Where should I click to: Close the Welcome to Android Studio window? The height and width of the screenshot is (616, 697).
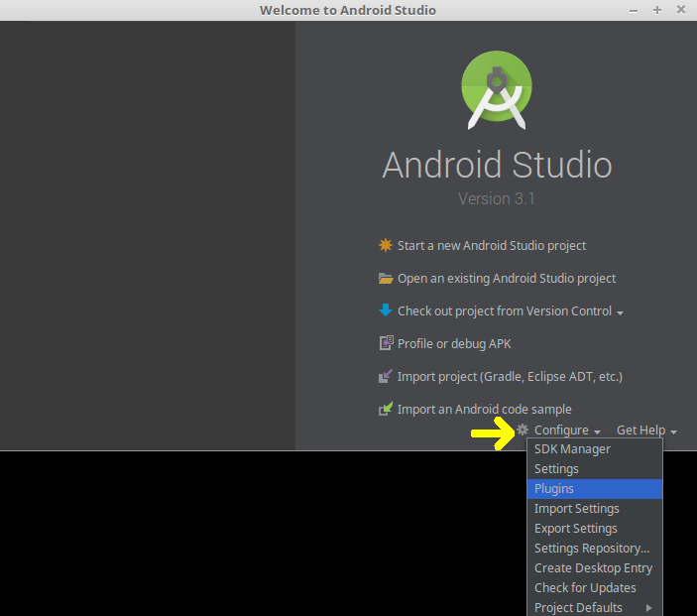680,9
